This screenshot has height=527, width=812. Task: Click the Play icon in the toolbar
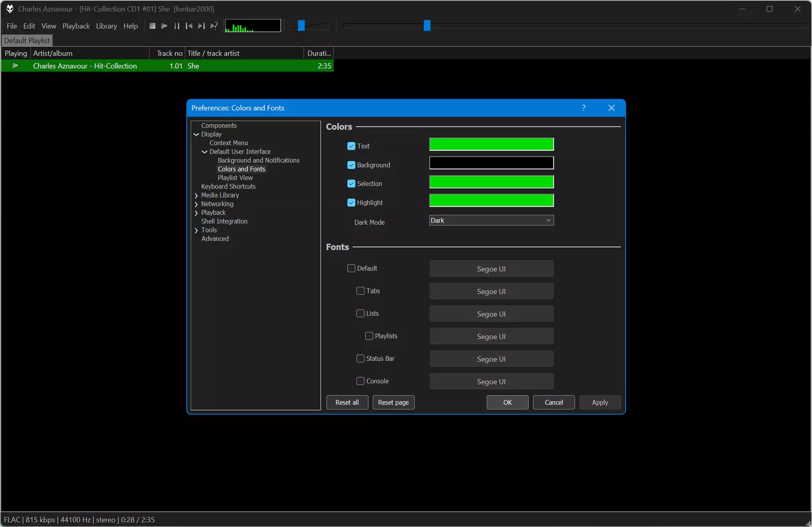point(164,26)
